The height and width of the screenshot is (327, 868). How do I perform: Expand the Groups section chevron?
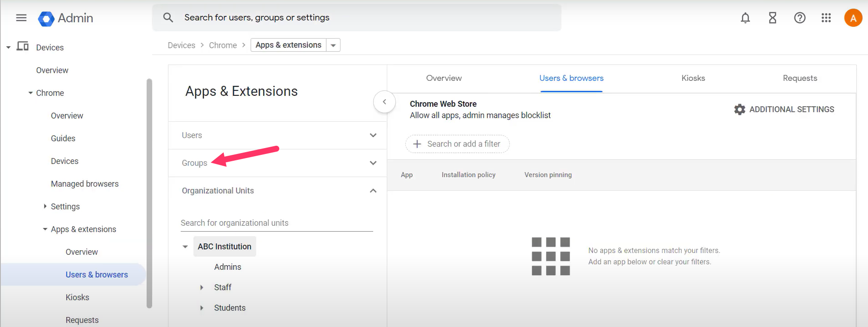(x=373, y=163)
